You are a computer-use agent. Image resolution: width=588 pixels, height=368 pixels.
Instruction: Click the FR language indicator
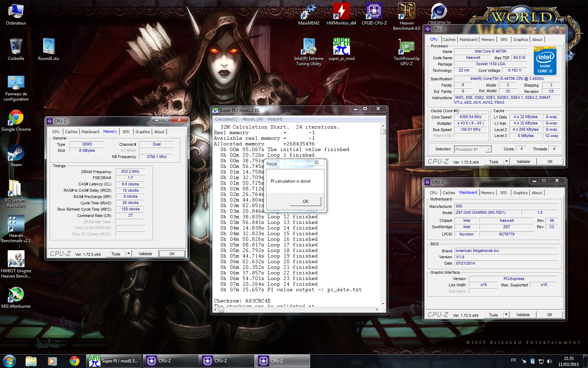pos(513,360)
